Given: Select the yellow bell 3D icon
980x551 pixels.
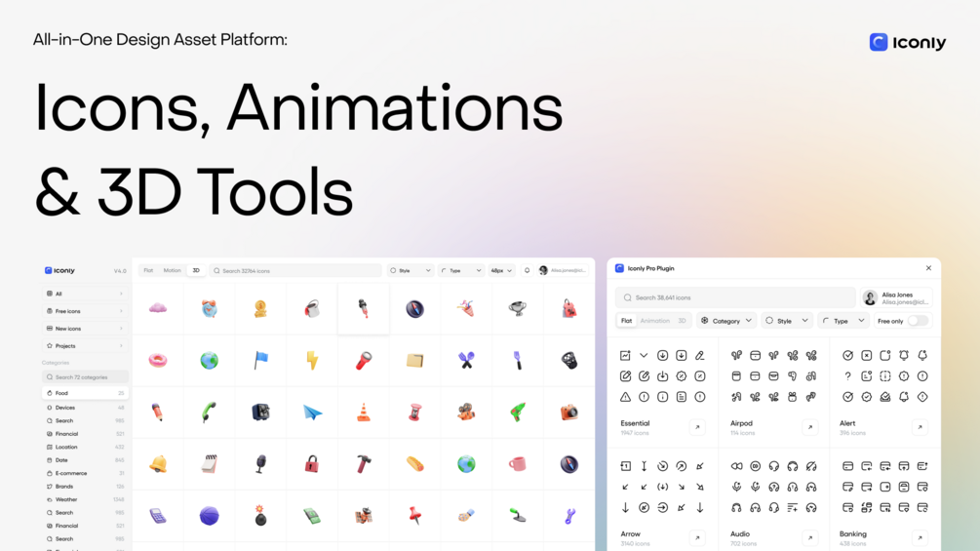Looking at the screenshot, I should tap(158, 464).
